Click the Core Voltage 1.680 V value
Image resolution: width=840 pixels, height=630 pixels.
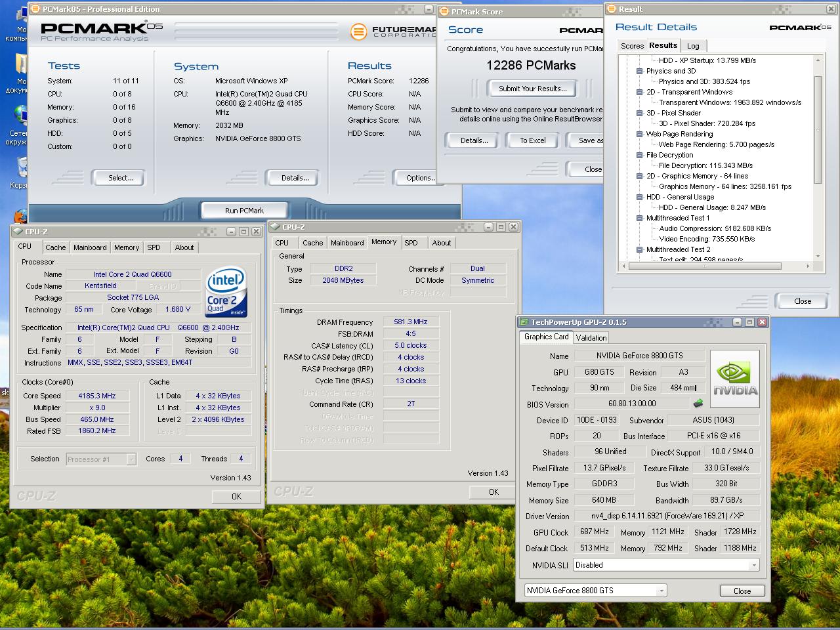tap(178, 309)
